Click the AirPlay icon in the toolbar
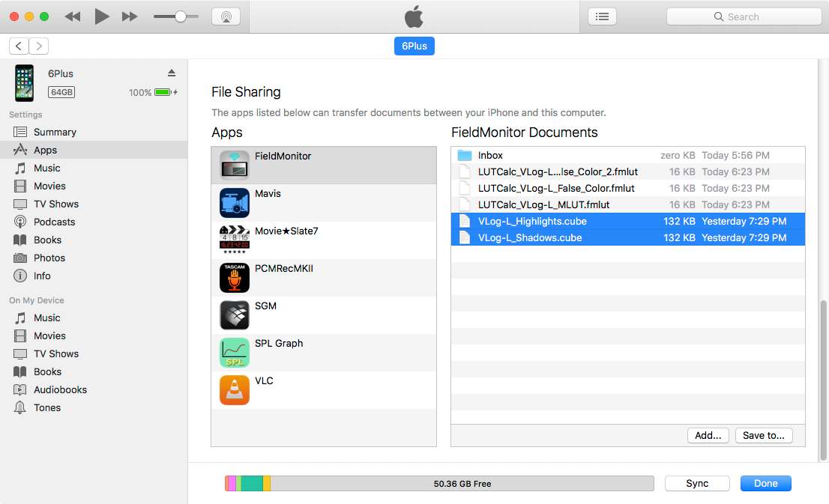Screen dimensions: 829x504 [226, 16]
